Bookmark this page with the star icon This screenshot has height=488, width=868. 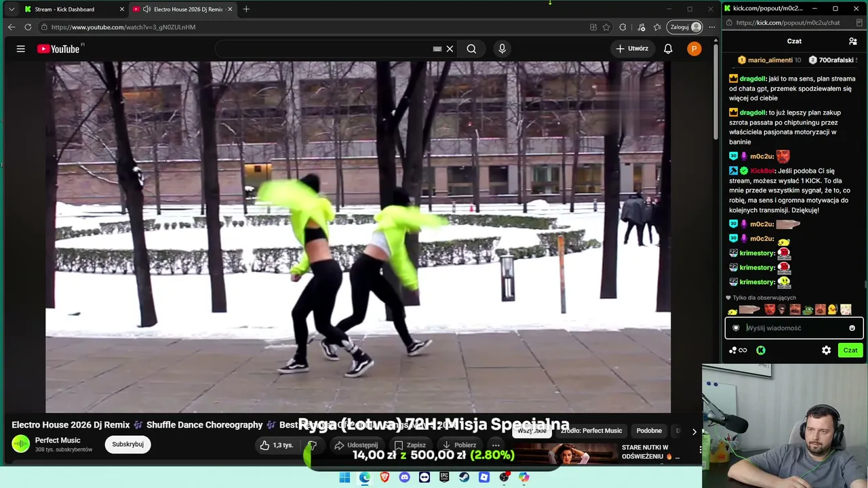pyautogui.click(x=606, y=27)
